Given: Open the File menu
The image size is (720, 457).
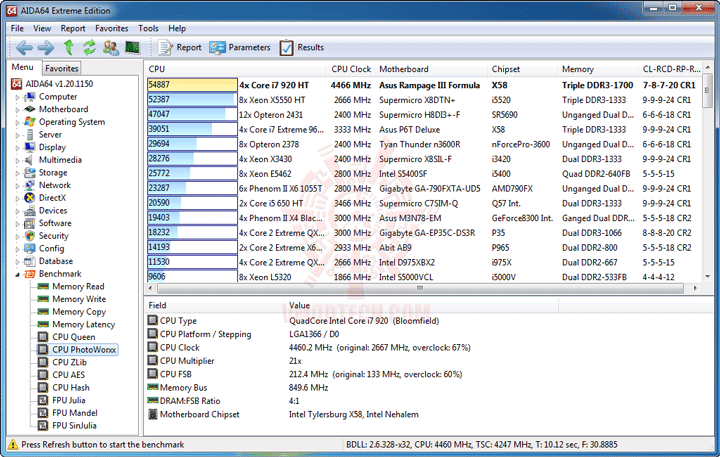Looking at the screenshot, I should pos(17,28).
